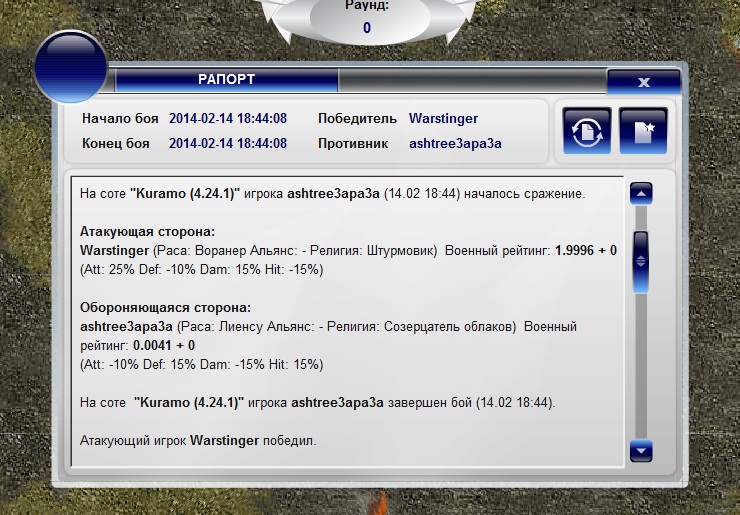Close the report window with X
Image resolution: width=740 pixels, height=515 pixels.
[x=643, y=82]
